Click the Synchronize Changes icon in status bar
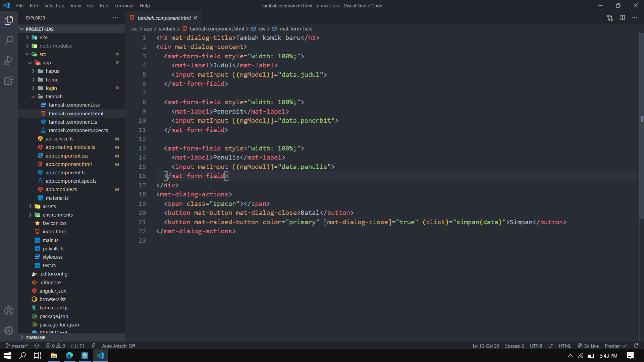Viewport: 644px width, 362px height. 37,346
